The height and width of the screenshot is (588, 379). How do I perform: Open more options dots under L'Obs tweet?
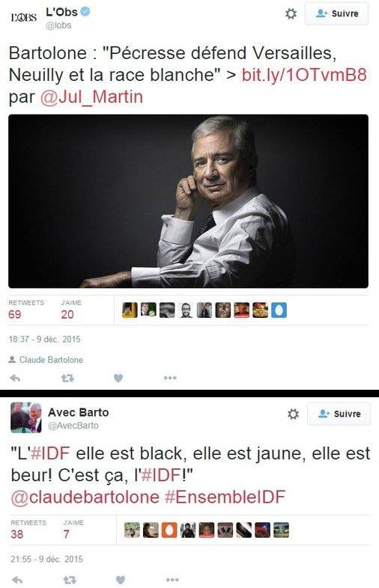[x=170, y=378]
